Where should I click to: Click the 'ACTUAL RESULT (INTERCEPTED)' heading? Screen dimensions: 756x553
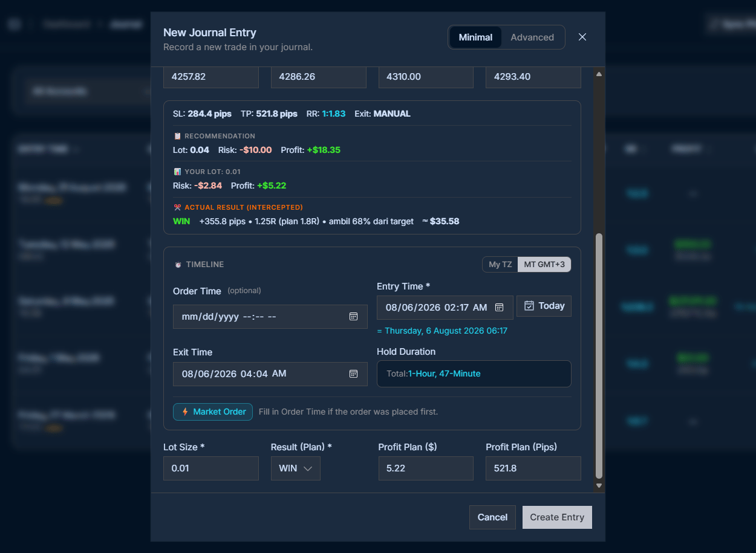tap(244, 207)
